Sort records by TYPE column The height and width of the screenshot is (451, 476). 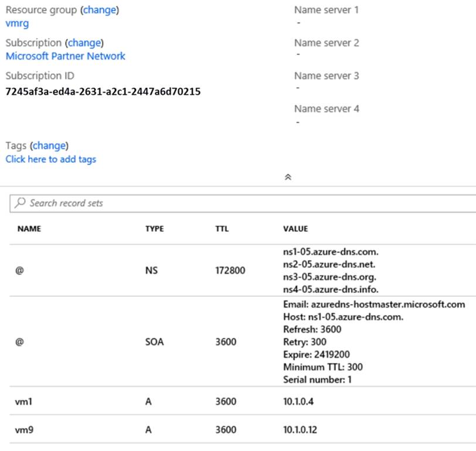(154, 229)
